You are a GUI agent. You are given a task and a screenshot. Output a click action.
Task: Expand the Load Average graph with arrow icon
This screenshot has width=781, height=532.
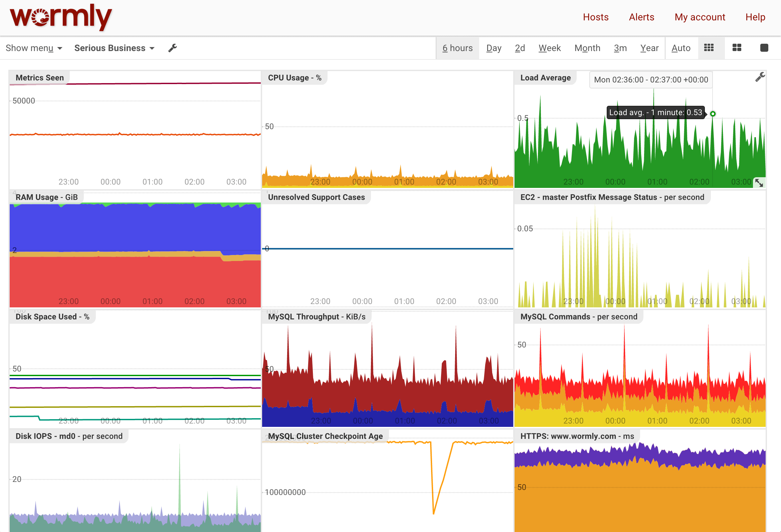pos(759,183)
